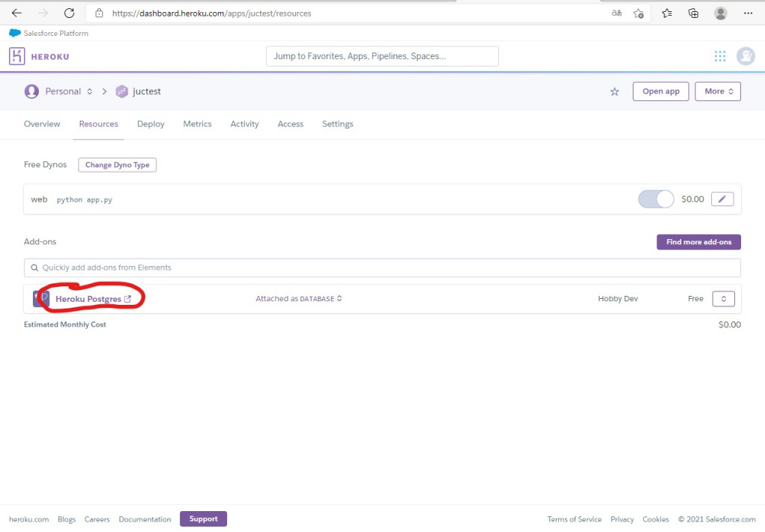765x532 pixels.
Task: Reload the page with refresh icon
Action: 69,13
